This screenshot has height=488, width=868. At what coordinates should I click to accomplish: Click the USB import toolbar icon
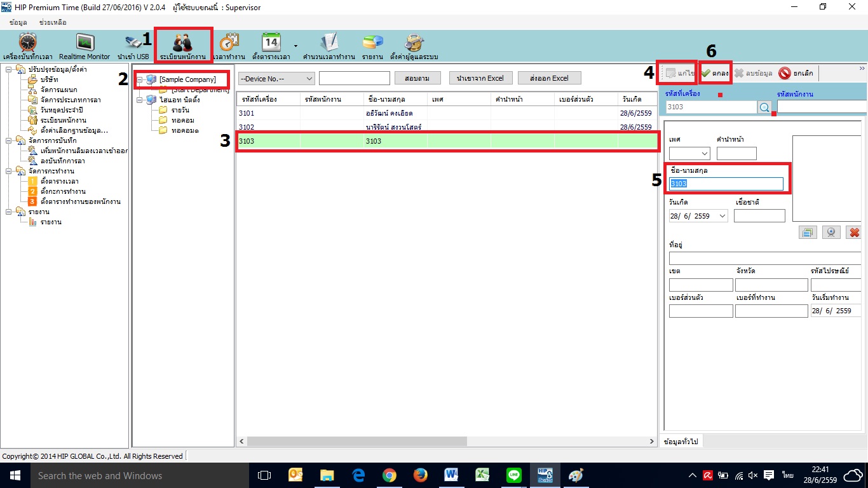(133, 47)
